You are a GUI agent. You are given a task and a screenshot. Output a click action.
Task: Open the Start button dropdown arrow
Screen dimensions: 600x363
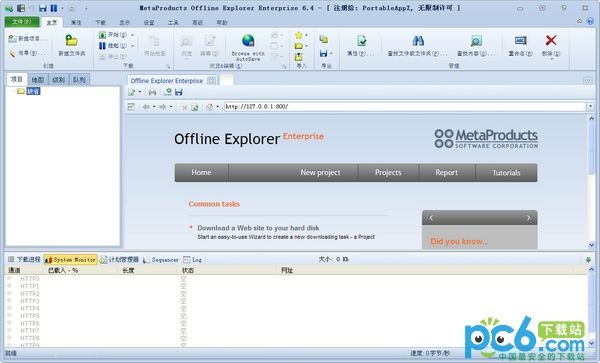(x=132, y=35)
